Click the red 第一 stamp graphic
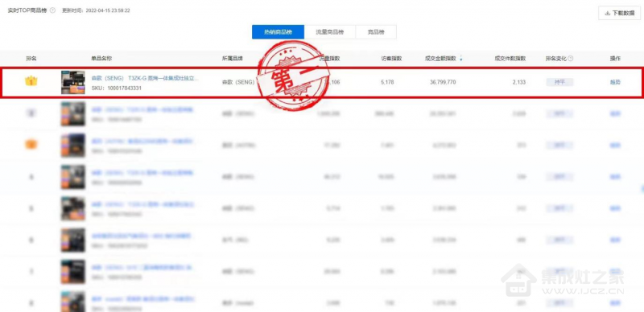Screen dimensions: 644x312 [x=293, y=76]
